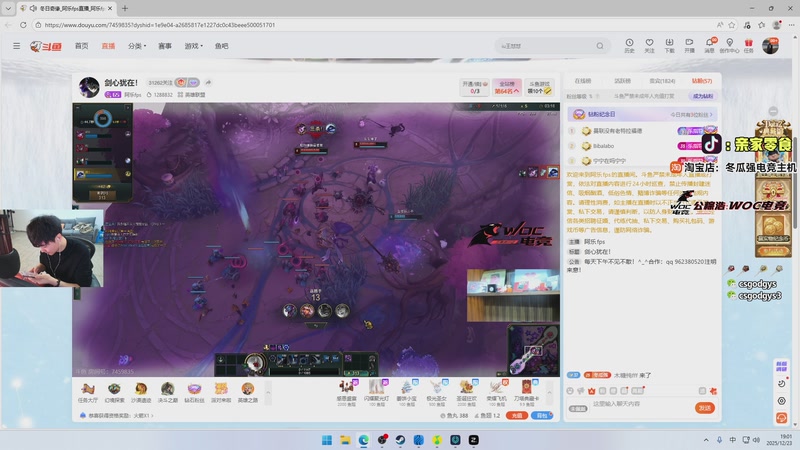Open the streamer's avatar
Image resolution: width=800 pixels, height=450 pixels.
pyautogui.click(x=89, y=87)
